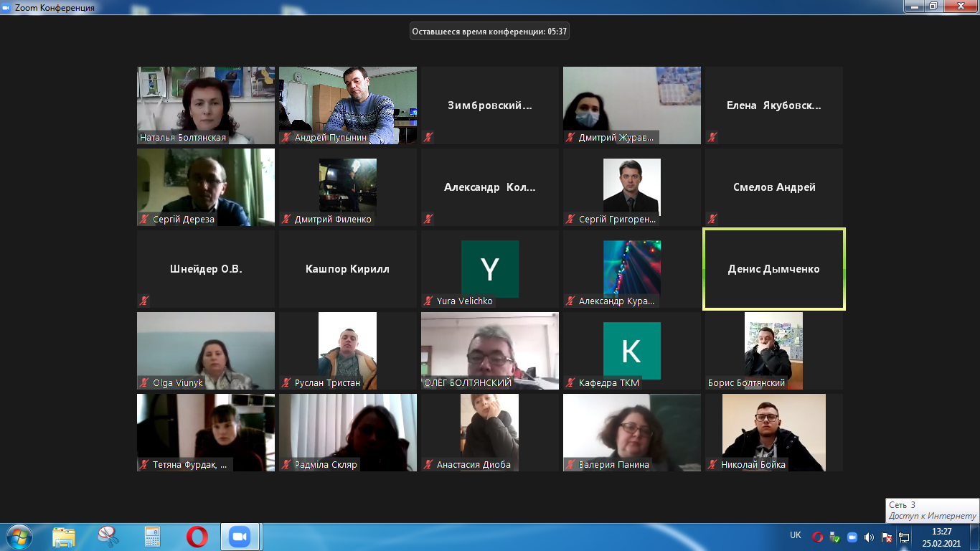Click the volume speaker icon in system tray
The height and width of the screenshot is (551, 980).
pyautogui.click(x=870, y=537)
